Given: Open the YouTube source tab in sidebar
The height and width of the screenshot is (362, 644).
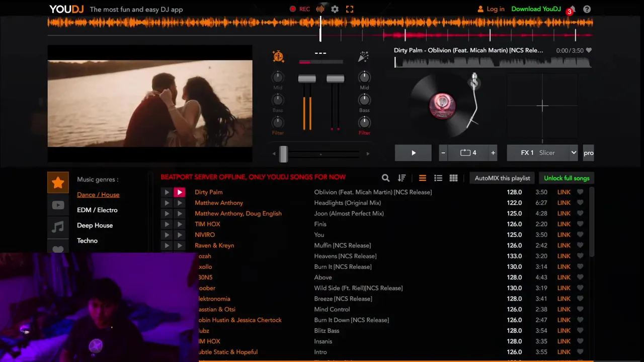Looking at the screenshot, I should (x=58, y=205).
